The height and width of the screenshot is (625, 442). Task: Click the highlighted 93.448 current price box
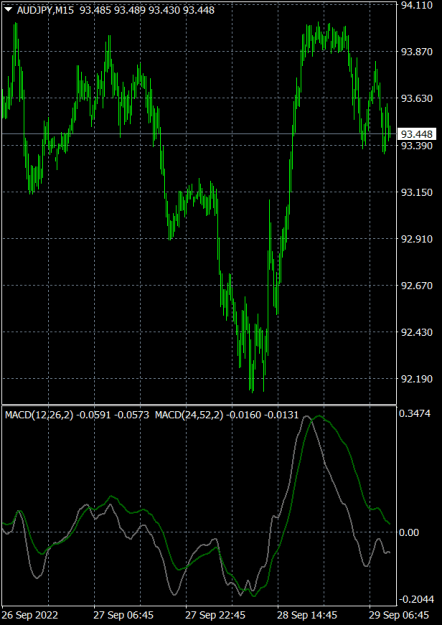click(x=417, y=134)
